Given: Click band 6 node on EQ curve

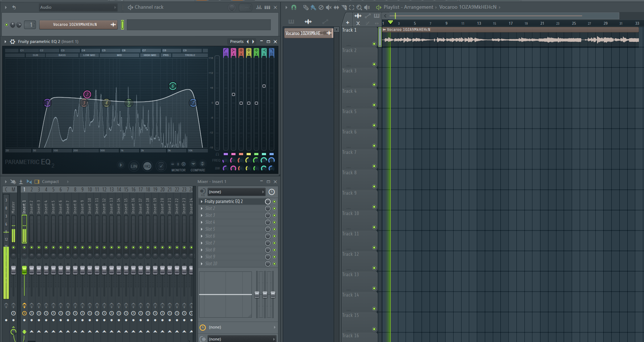Looking at the screenshot, I should click(173, 86).
